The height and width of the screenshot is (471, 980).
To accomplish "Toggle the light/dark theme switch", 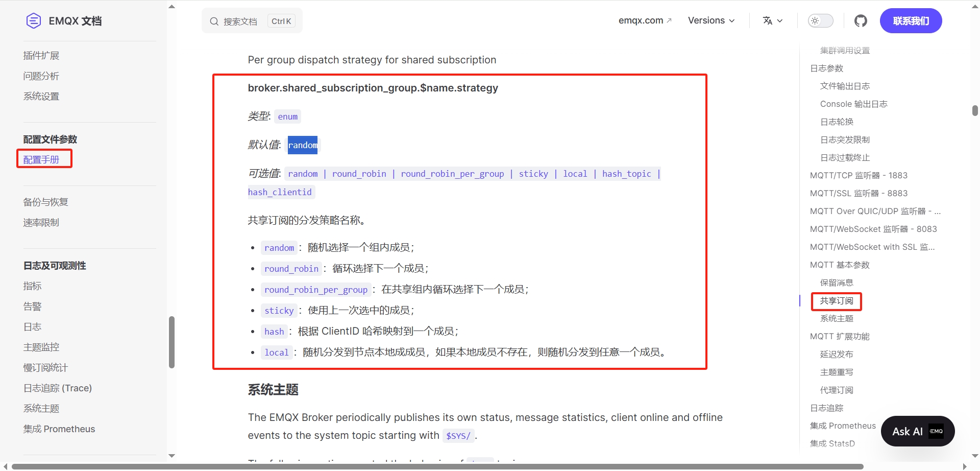I will pos(820,21).
